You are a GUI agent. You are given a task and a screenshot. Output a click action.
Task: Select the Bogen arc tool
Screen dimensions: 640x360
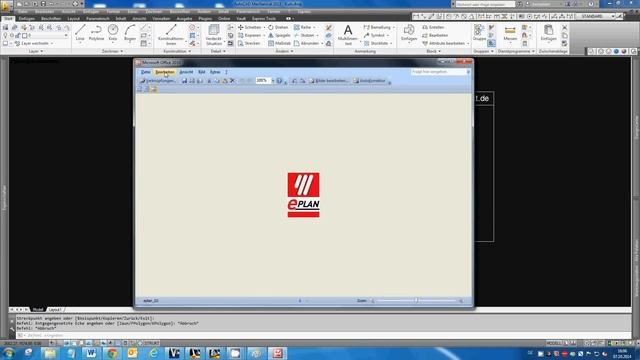(130, 33)
